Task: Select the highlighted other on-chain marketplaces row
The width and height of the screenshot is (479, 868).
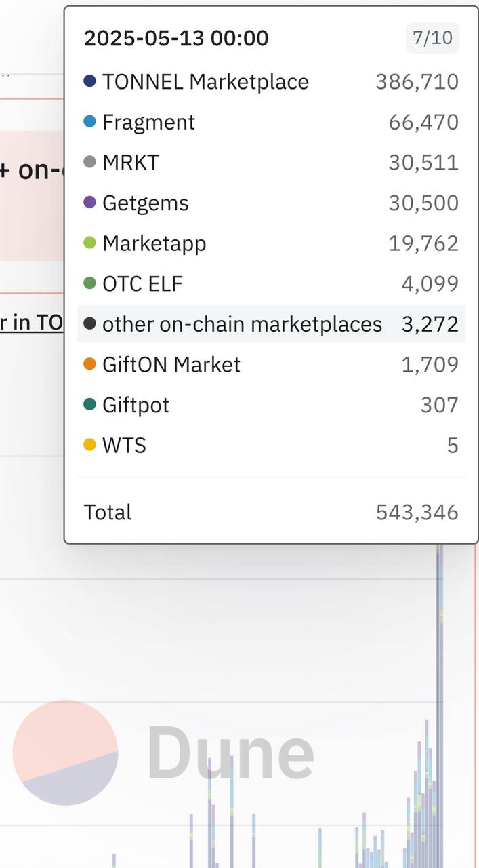Action: 271,324
